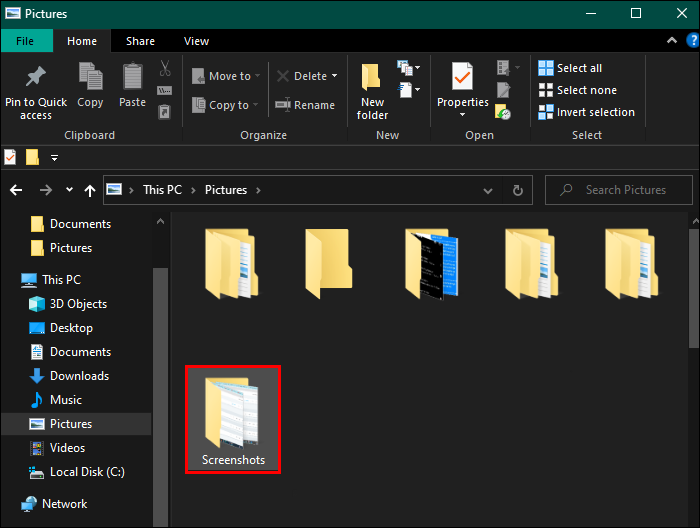Select the Screenshots folder
This screenshot has width=700, height=528.
(233, 420)
